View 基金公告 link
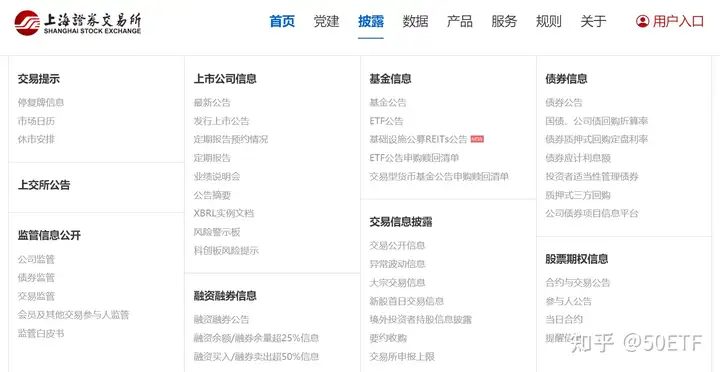Image resolution: width=720 pixels, height=372 pixels. pos(388,102)
